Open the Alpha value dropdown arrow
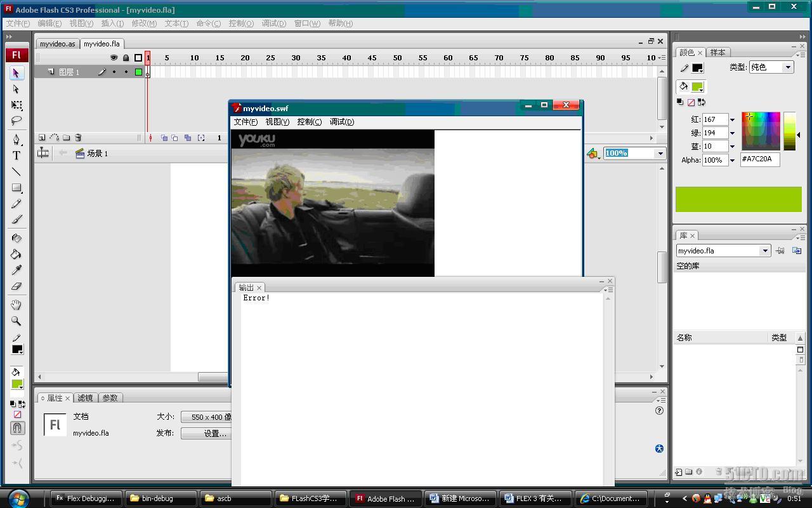The width and height of the screenshot is (812, 508). [x=732, y=160]
